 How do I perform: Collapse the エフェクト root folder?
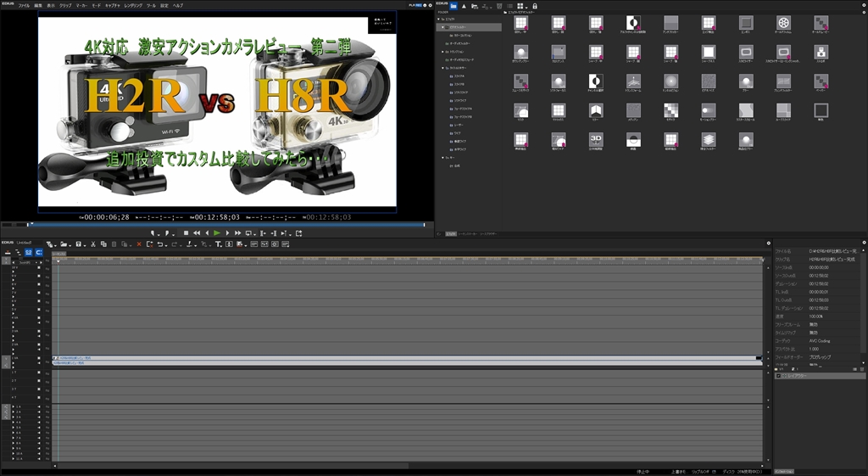[440, 20]
